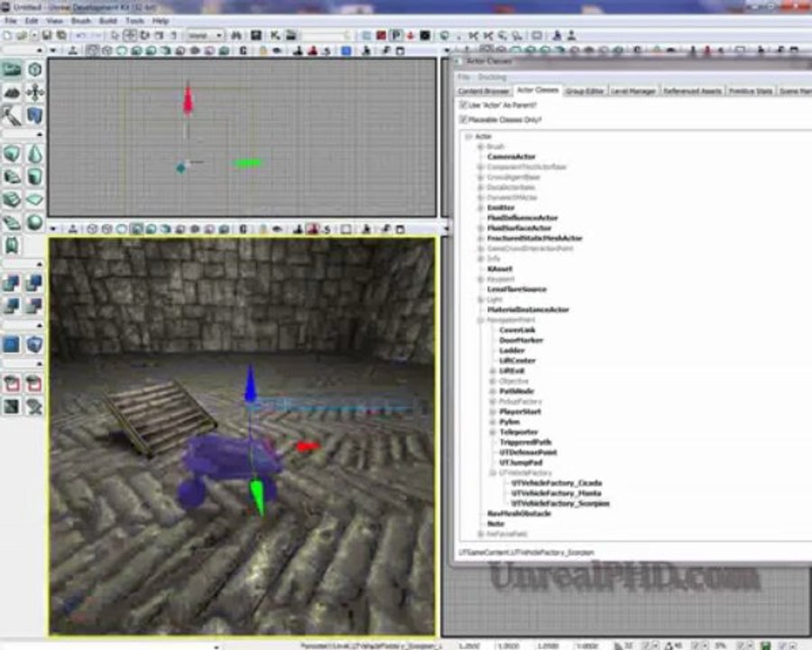Select the cube brush builder icon
This screenshot has height=650, width=812.
[x=12, y=154]
